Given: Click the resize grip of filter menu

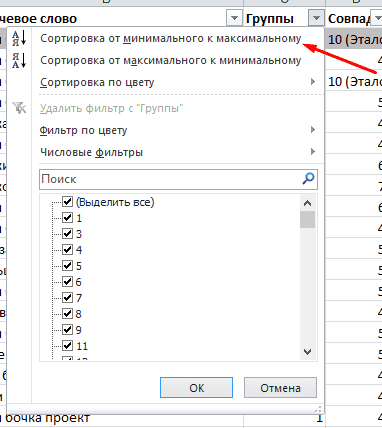Looking at the screenshot, I should (x=318, y=409).
